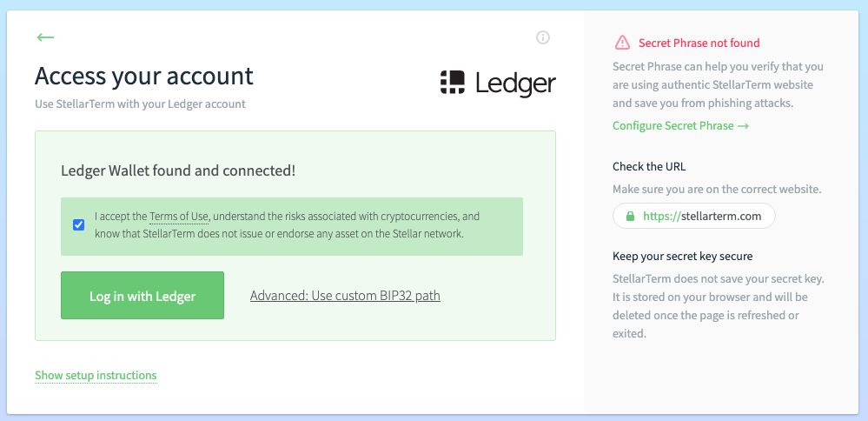The width and height of the screenshot is (868, 421).
Task: Click "Ledger Wallet found and connected!" message
Action: coord(178,171)
